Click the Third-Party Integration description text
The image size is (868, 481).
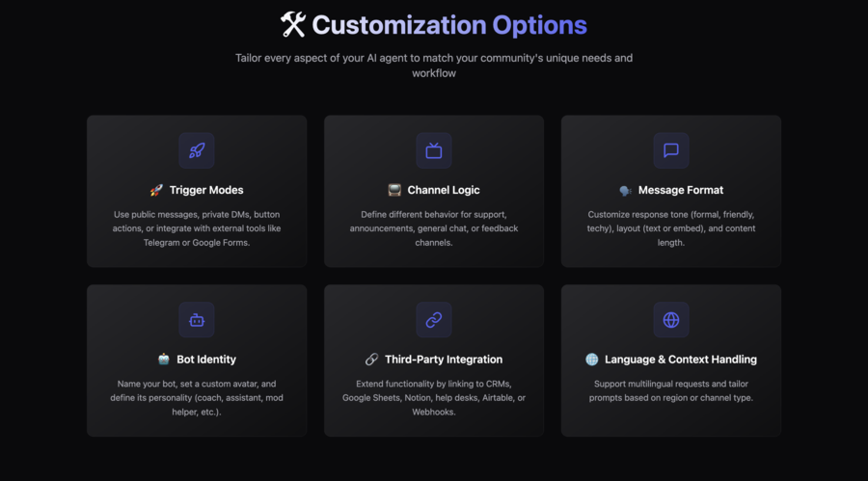(434, 398)
